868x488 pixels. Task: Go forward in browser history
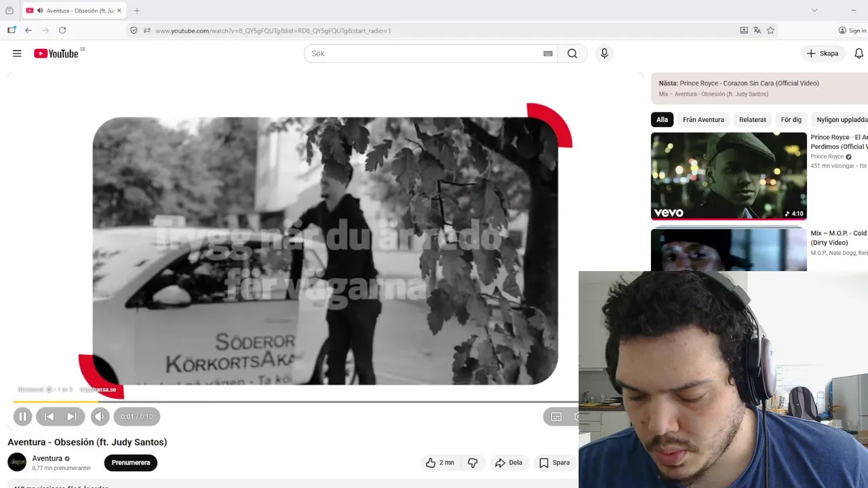click(45, 30)
